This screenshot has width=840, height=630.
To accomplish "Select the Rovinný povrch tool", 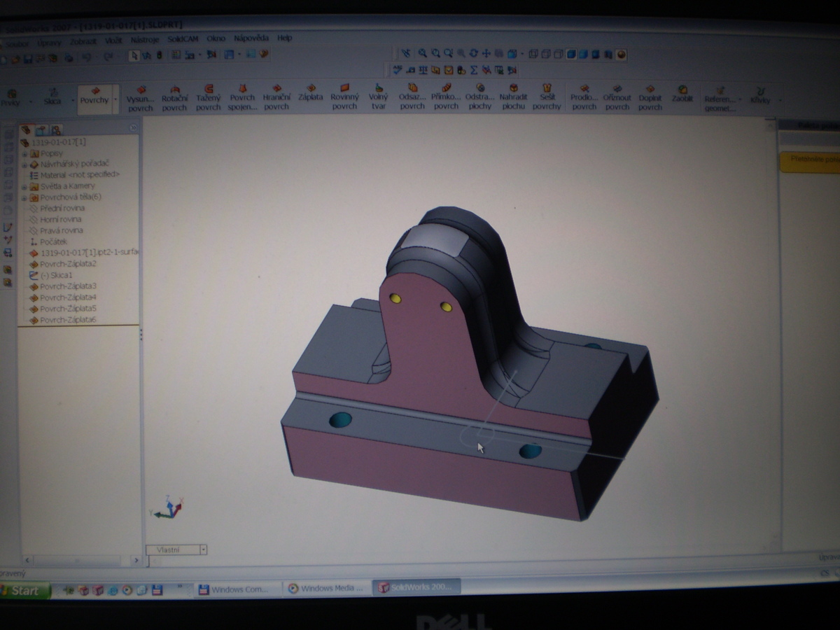I will [344, 98].
